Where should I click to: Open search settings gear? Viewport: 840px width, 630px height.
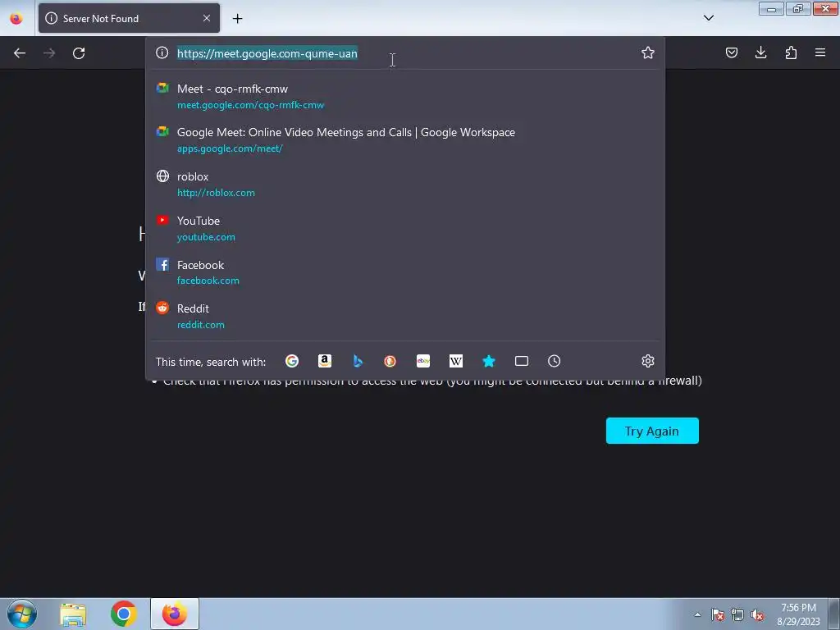648,361
